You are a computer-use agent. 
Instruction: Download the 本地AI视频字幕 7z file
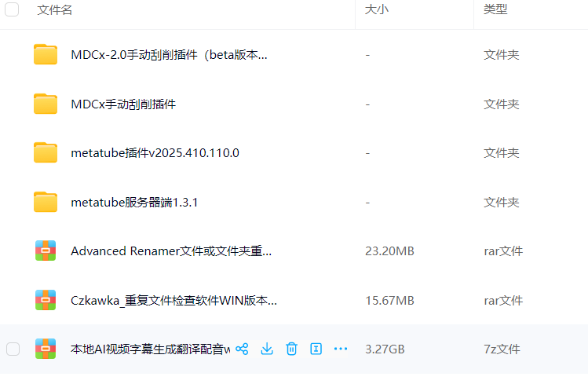coord(267,349)
